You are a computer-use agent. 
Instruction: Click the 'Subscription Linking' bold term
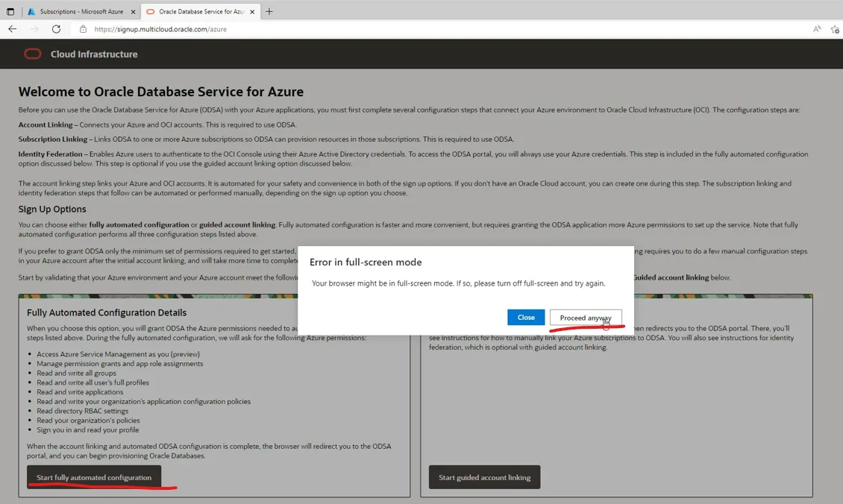tap(53, 139)
